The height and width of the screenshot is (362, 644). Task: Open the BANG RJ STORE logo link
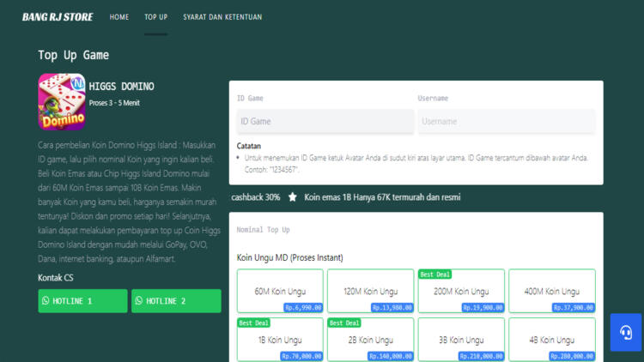[x=58, y=17]
